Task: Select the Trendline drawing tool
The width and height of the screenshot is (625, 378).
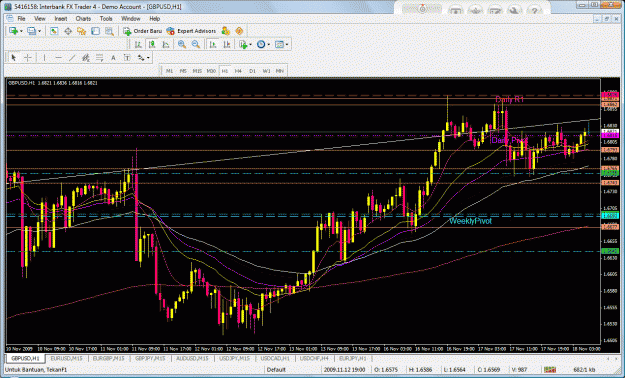Action: 72,58
